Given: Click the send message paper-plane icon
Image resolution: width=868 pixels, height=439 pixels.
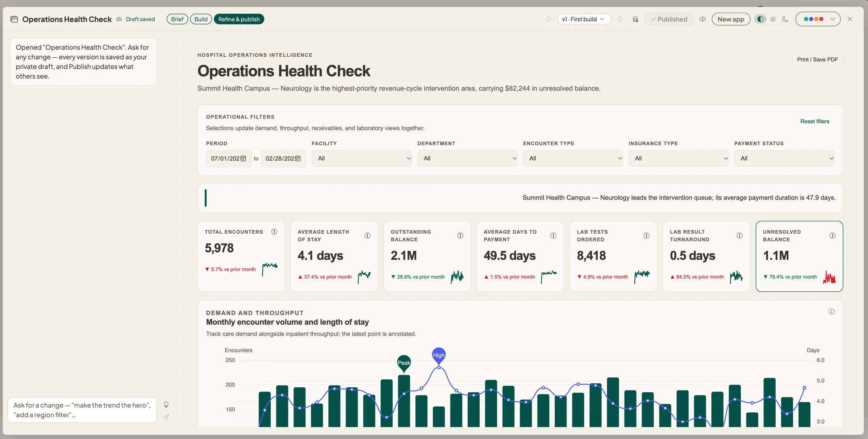Looking at the screenshot, I should (x=166, y=417).
